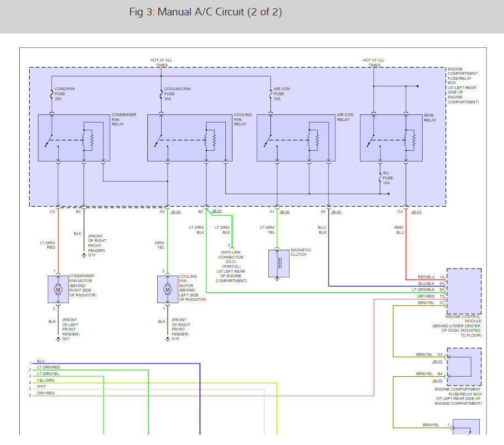Open JB-05 link under BRN/YEL A3
The height and width of the screenshot is (445, 504).
pyautogui.click(x=437, y=361)
